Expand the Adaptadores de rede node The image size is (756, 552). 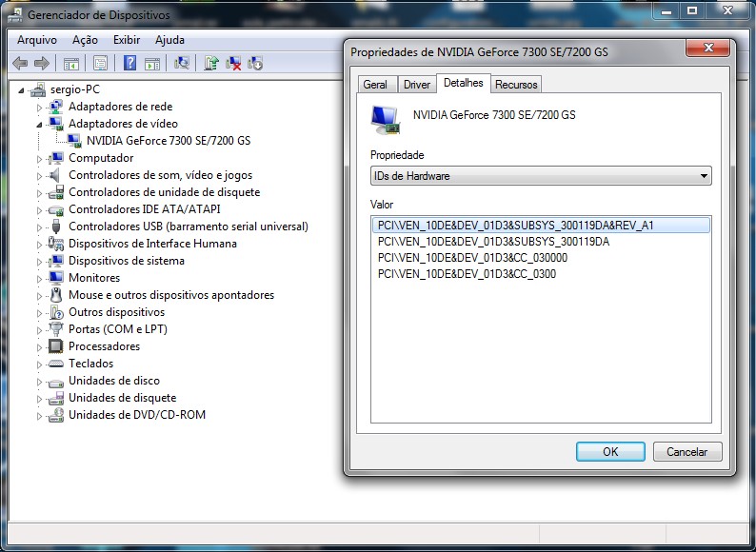(40, 107)
